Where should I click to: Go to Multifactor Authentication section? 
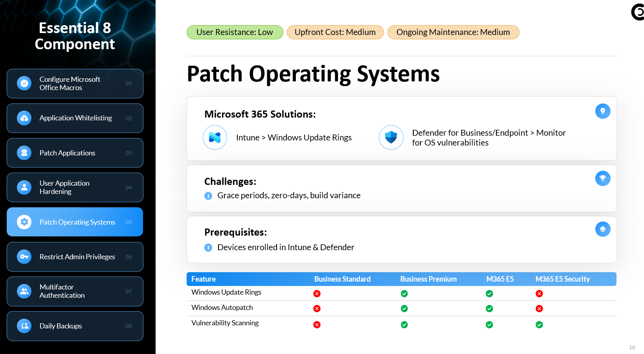[75, 291]
